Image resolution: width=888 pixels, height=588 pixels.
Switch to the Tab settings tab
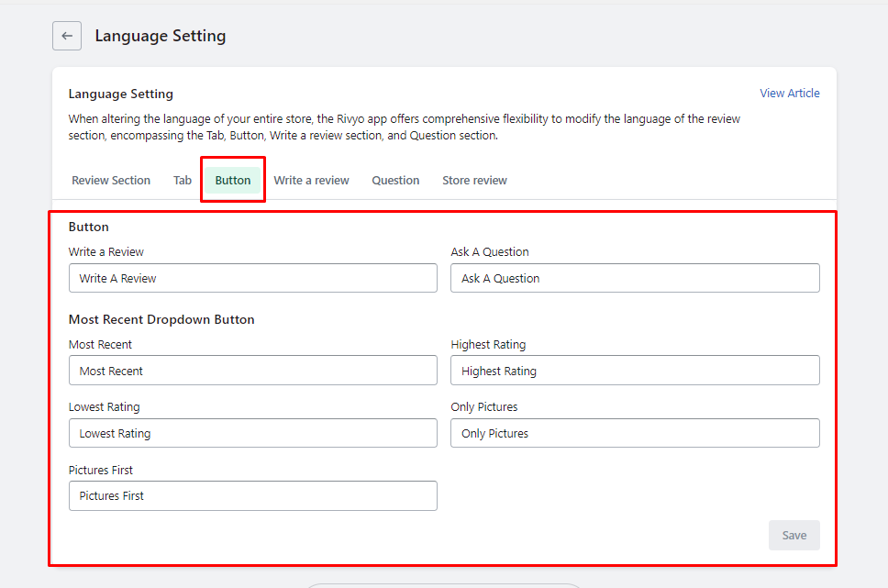click(182, 180)
